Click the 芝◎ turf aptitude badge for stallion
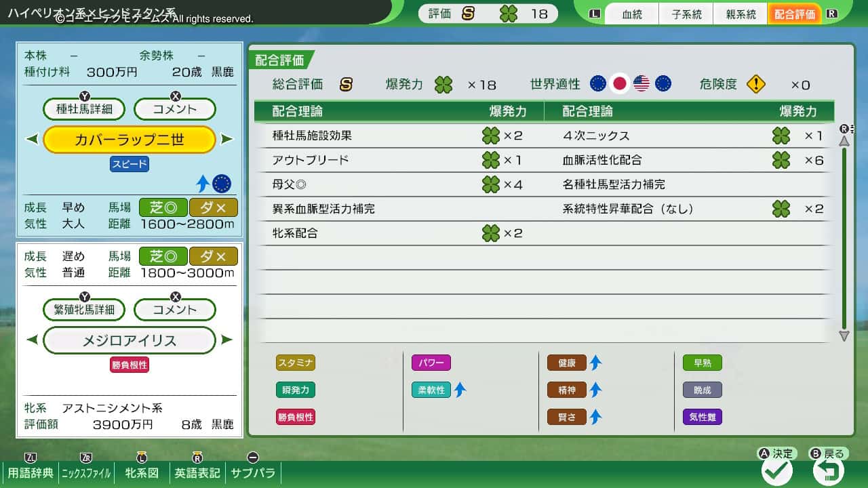Viewport: 868px width, 488px height. click(x=163, y=207)
